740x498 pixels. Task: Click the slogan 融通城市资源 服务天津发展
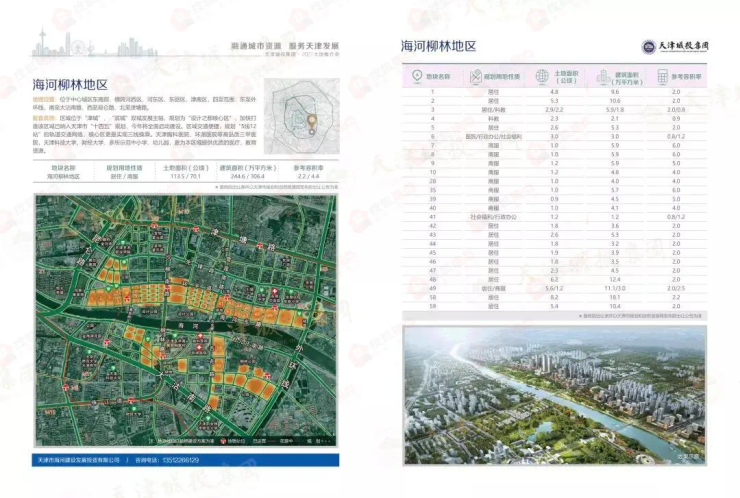(285, 46)
